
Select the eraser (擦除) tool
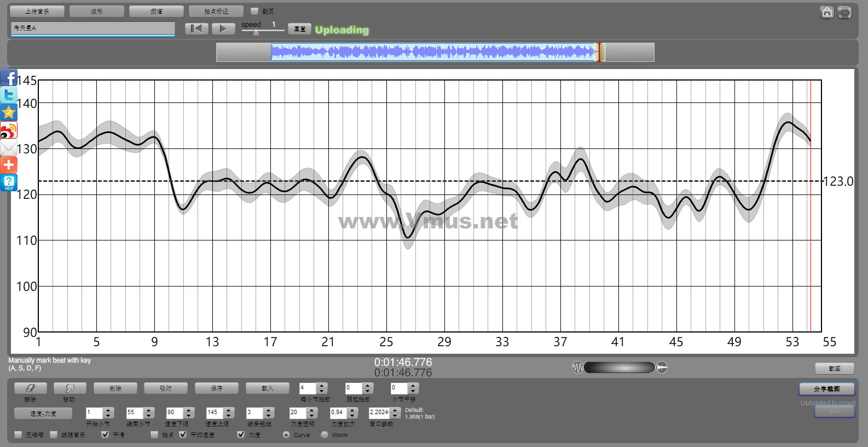click(x=30, y=388)
